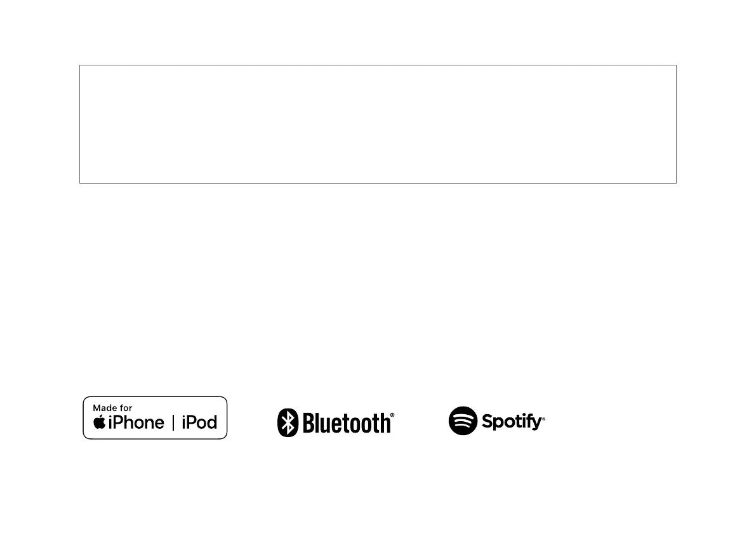The image size is (756, 533).
Task: Select the registered mark after Bluetooth
Action: [x=392, y=415]
